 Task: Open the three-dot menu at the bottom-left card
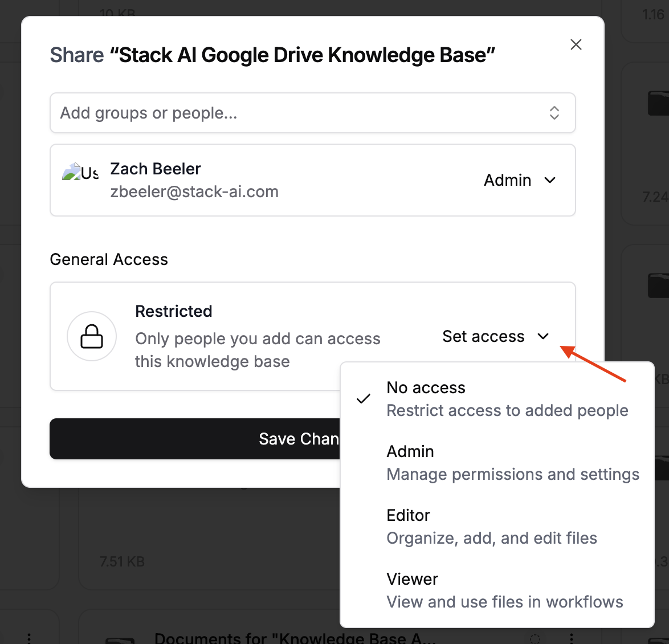pos(29,638)
